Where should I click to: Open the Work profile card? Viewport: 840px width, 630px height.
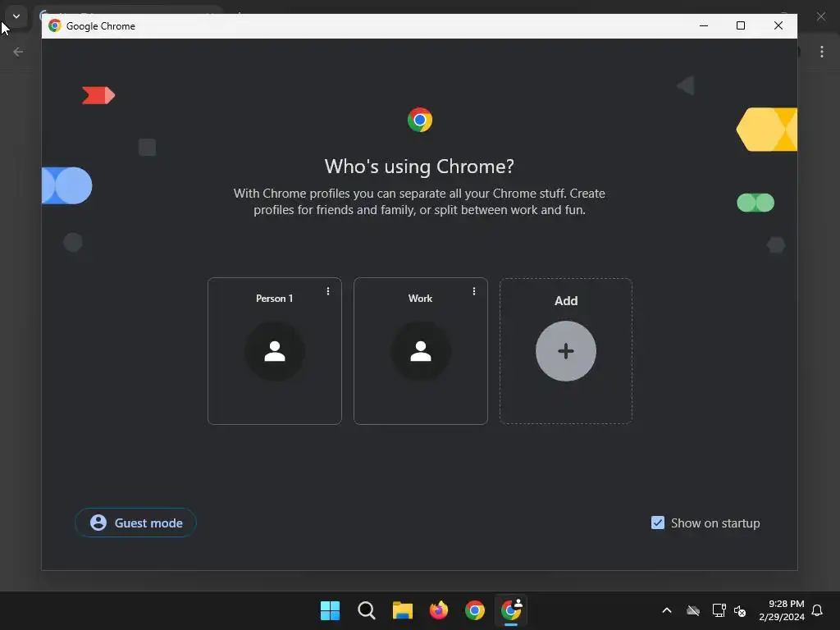[x=421, y=351]
